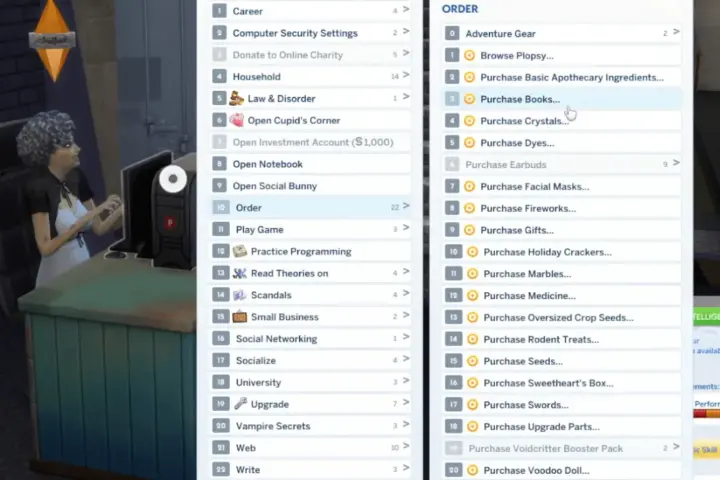720x480 pixels.
Task: Expand the Computer Security Settings arrow
Action: point(406,31)
